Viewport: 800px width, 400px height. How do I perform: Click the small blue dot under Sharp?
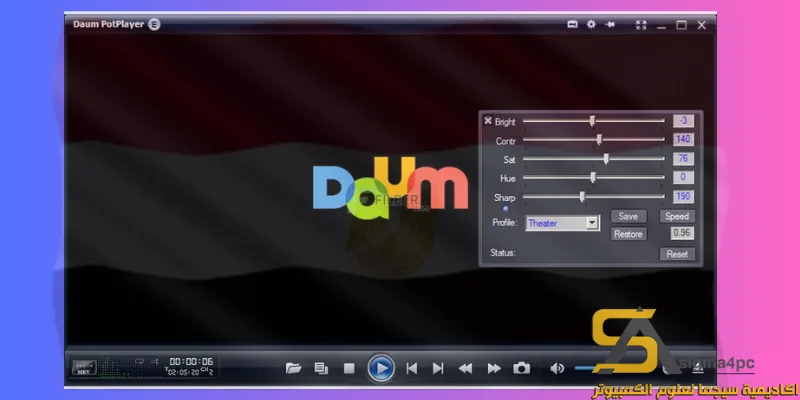[506, 208]
